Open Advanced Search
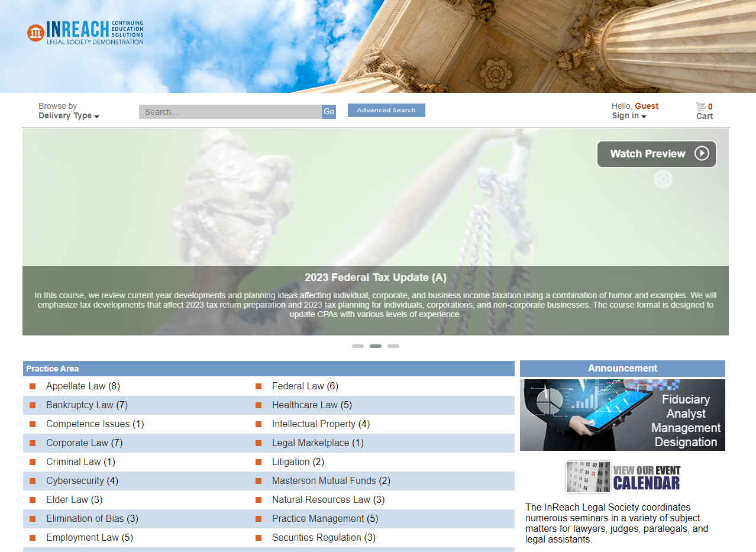This screenshot has height=552, width=756. coord(386,110)
